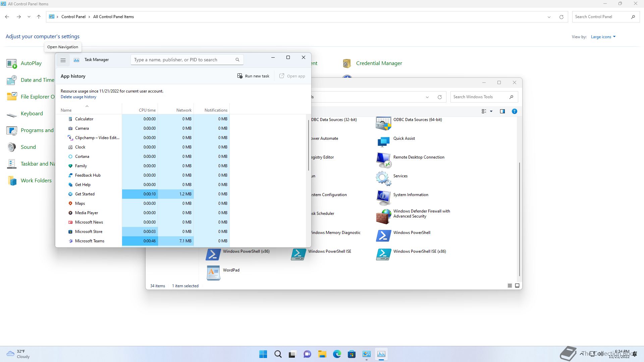This screenshot has height=362, width=644.
Task: Click the Sound speaker icon in Control Panel
Action: click(x=12, y=147)
